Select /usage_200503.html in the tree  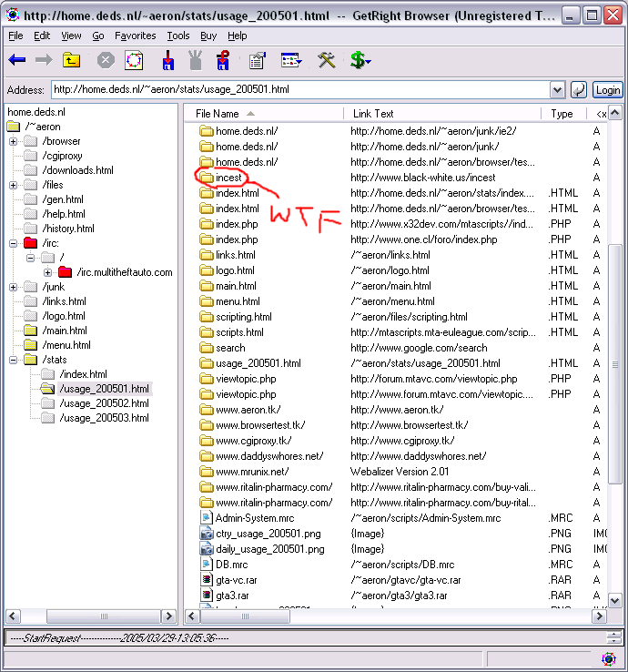104,418
